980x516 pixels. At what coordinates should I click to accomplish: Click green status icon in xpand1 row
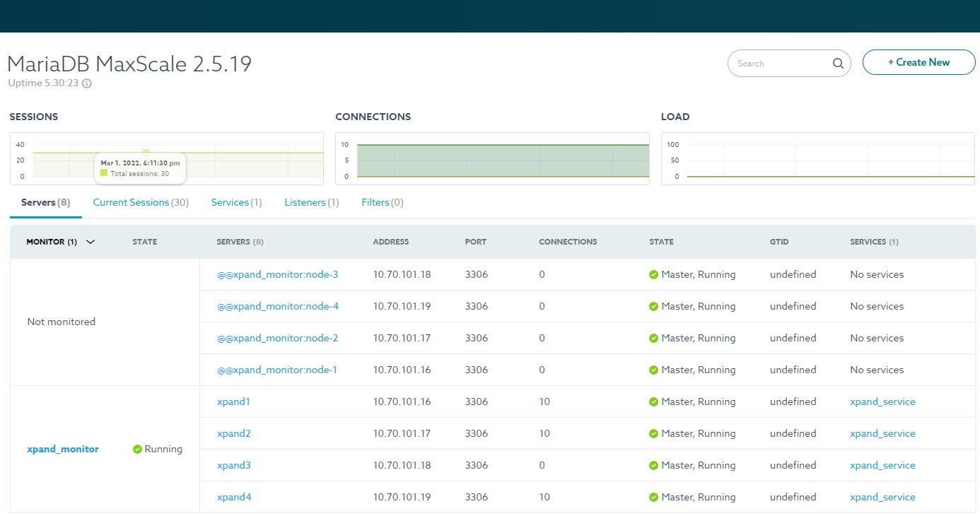tap(653, 401)
